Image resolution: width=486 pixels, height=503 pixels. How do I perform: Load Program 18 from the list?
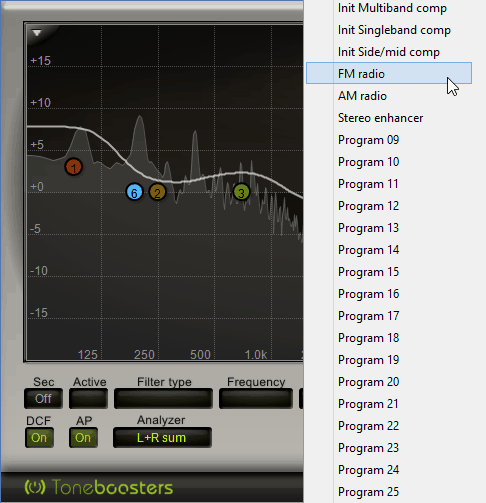click(x=389, y=338)
